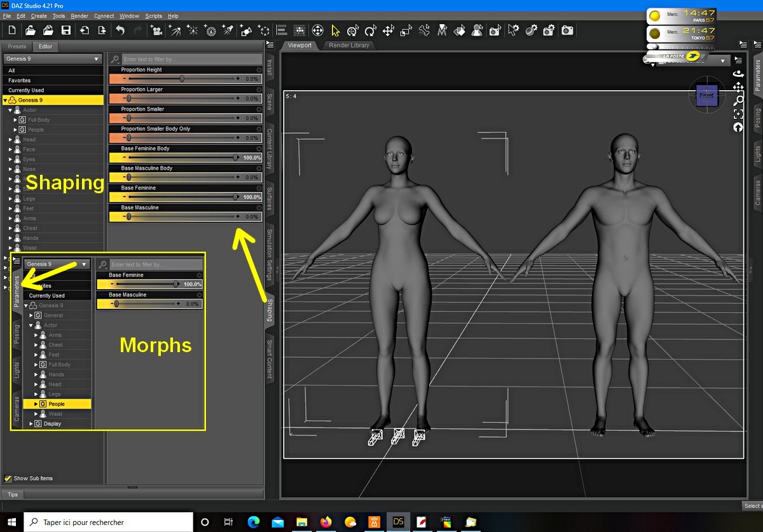Screen dimensions: 763x532
Task: Select the Joint Editor bone tool
Action: [425, 30]
